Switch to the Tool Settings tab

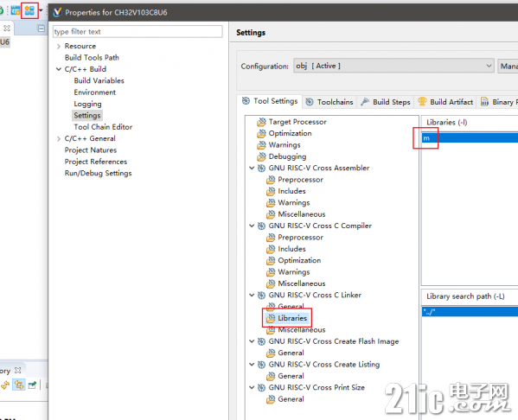[x=270, y=101]
